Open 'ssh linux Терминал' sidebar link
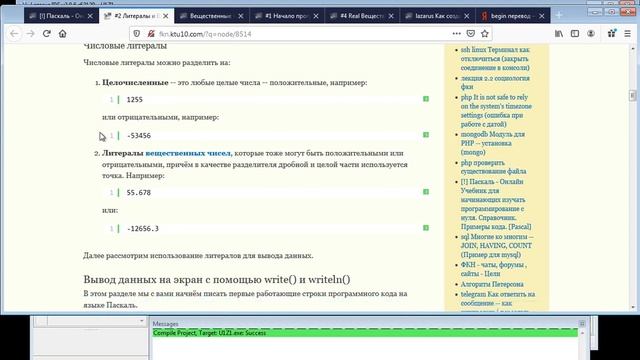This screenshot has height=360, width=640. (x=495, y=59)
